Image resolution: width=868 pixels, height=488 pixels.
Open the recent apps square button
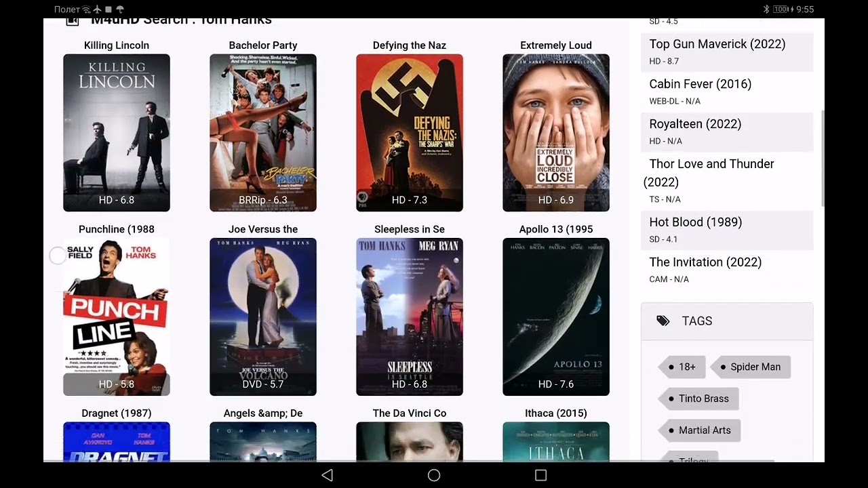(540, 475)
